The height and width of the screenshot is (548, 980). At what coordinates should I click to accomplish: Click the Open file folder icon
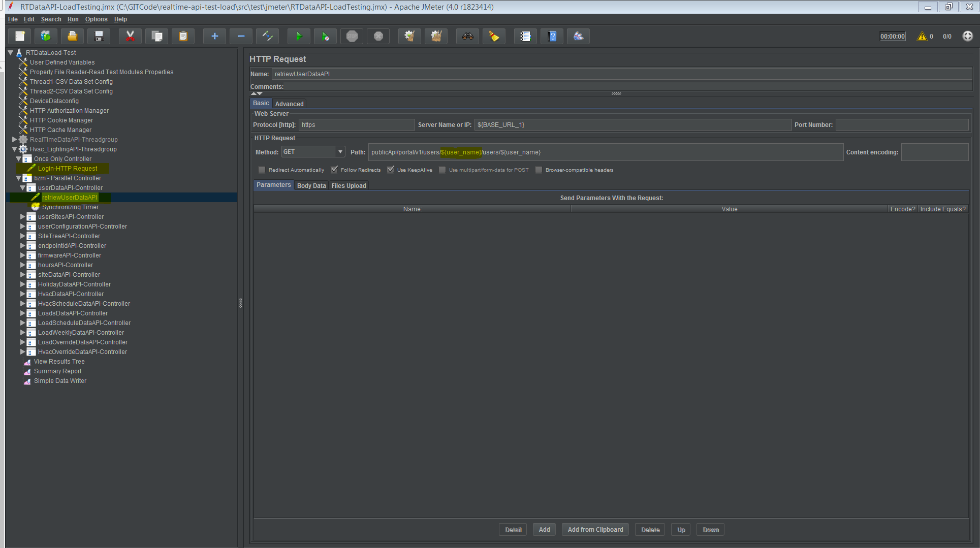(x=73, y=36)
